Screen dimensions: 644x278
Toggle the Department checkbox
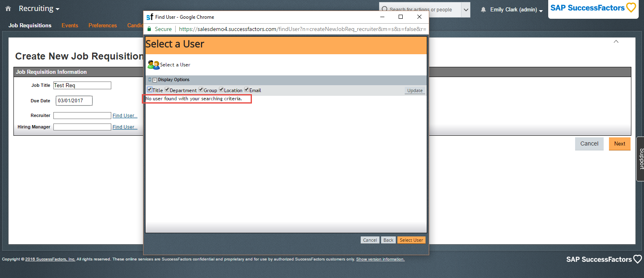coord(167,90)
